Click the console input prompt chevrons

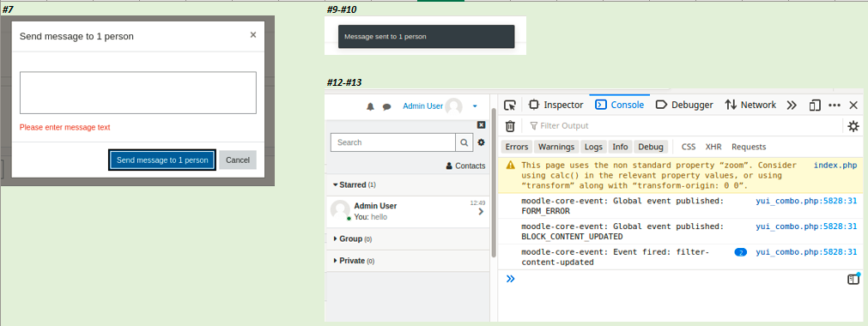click(510, 279)
